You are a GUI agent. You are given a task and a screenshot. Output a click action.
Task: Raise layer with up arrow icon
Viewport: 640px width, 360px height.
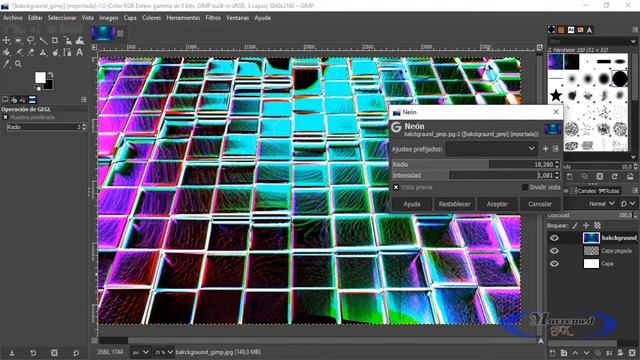point(575,353)
